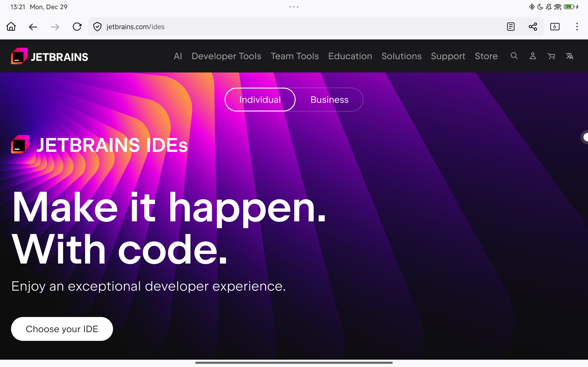Open the browser tab switcher showing 6 tabs
This screenshot has width=588, height=367.
point(555,26)
